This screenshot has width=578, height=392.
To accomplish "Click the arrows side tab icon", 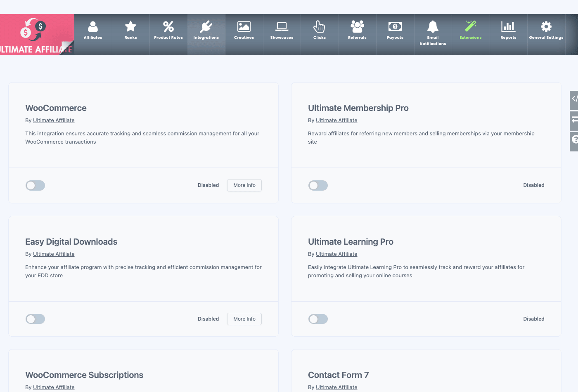I will pos(574,120).
